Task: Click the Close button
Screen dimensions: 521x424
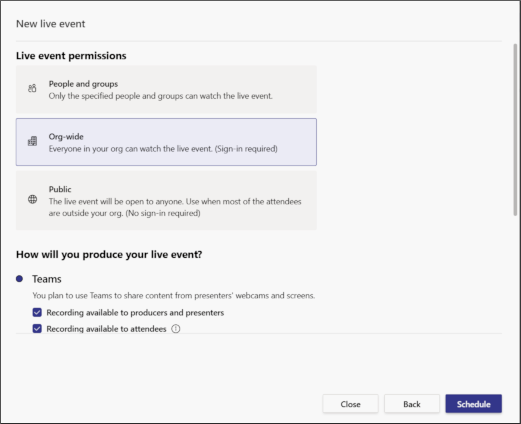Action: tap(350, 404)
